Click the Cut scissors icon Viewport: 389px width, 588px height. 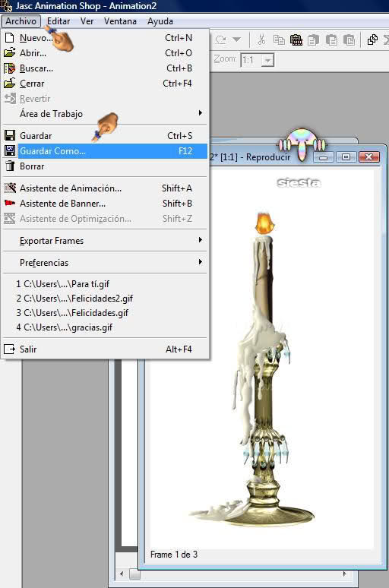tap(262, 40)
